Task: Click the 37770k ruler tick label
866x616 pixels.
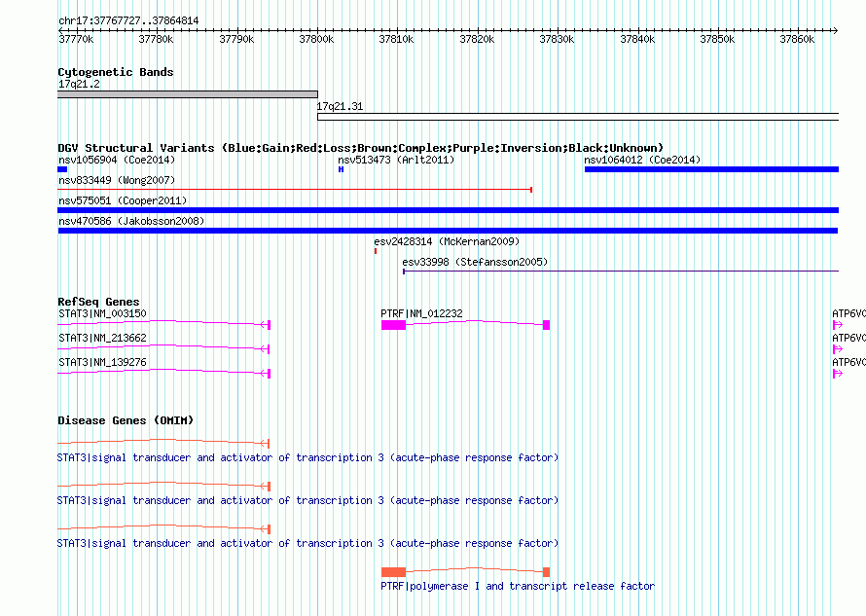Action: [x=76, y=39]
